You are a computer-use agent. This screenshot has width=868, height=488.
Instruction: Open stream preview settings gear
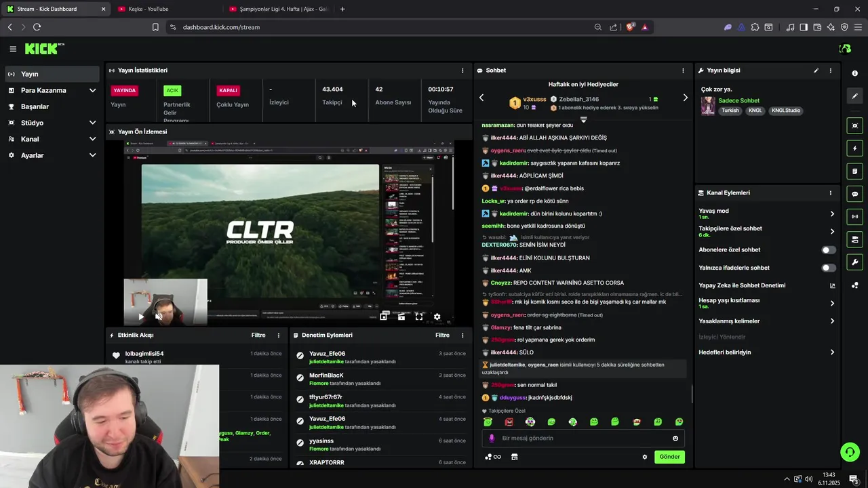(437, 317)
